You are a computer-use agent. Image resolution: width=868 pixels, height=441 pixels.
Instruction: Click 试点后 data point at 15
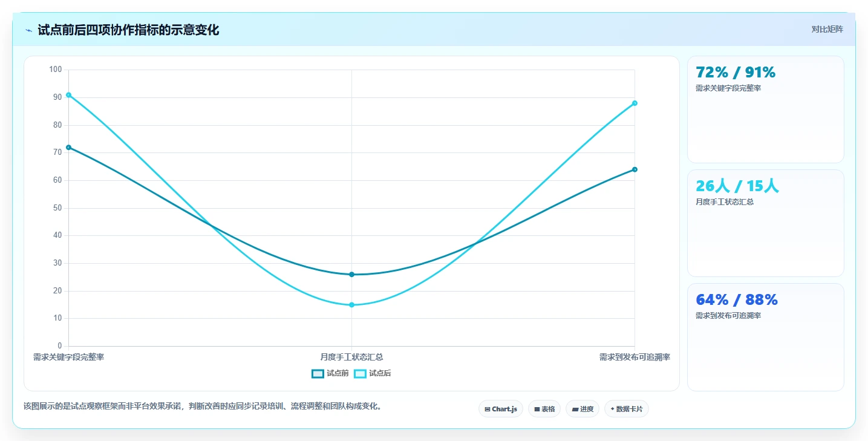click(351, 305)
